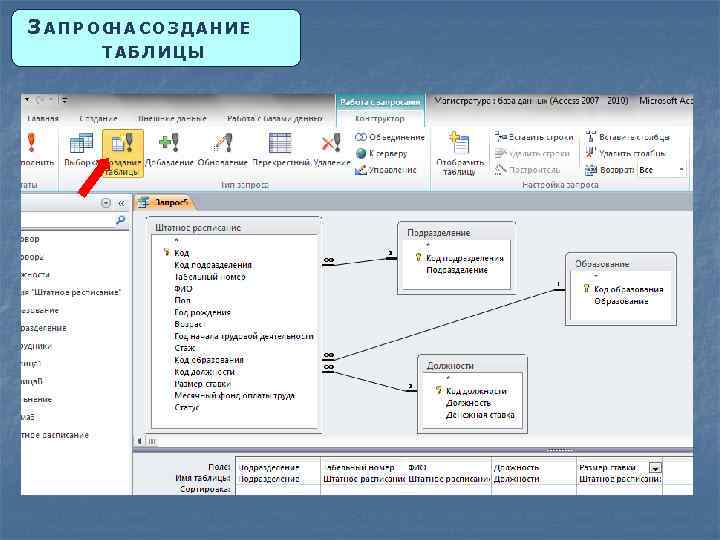Click the Образование table title bar

tap(621, 264)
